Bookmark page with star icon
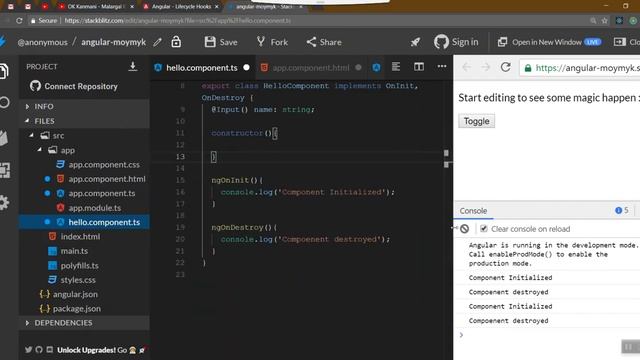The height and width of the screenshot is (360, 640). pos(604,20)
